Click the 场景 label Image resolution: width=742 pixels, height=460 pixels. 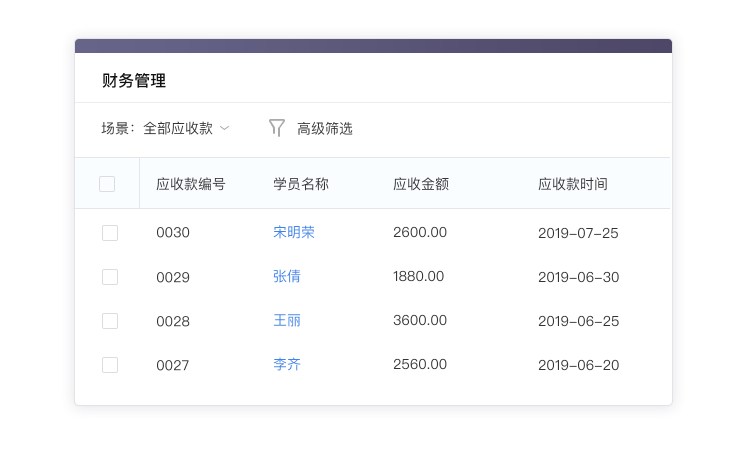[117, 128]
